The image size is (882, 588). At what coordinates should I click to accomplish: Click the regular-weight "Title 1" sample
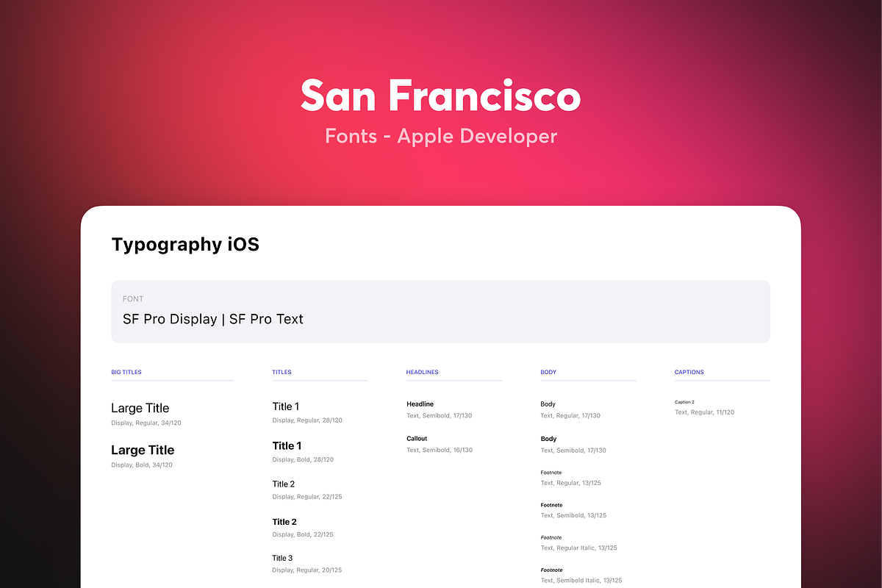pos(286,406)
